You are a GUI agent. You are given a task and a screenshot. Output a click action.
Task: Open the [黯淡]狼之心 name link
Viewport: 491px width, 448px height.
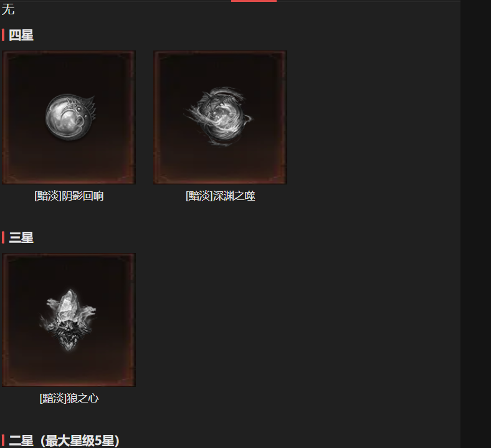point(69,399)
